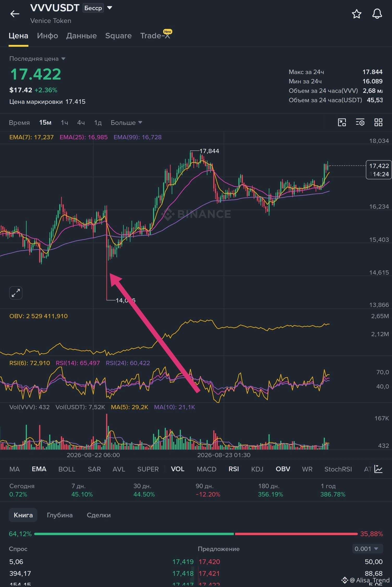The height and width of the screenshot is (587, 392).
Task: Tap the EMA(7) value label
Action: coord(31,137)
